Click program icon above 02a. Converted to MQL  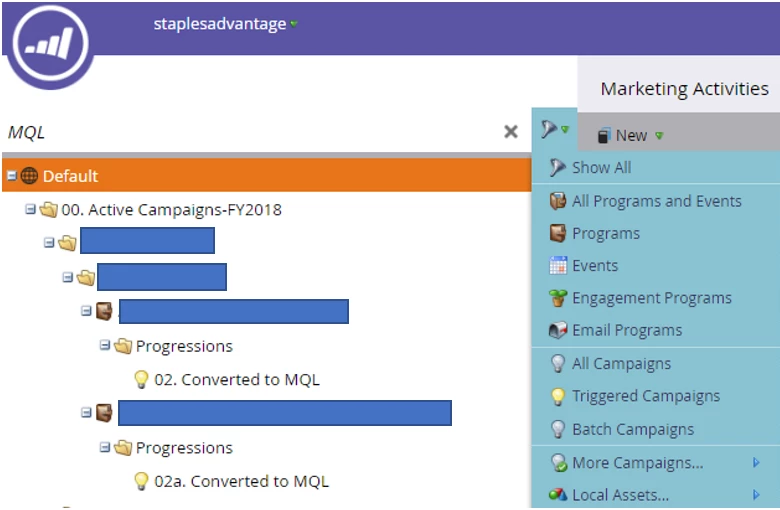[x=104, y=413]
